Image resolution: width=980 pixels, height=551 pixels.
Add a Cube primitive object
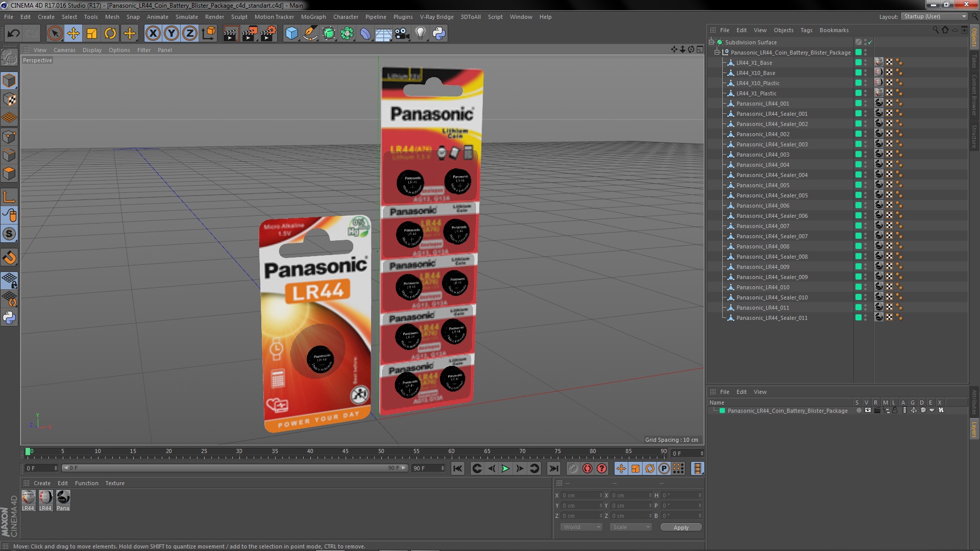click(291, 34)
